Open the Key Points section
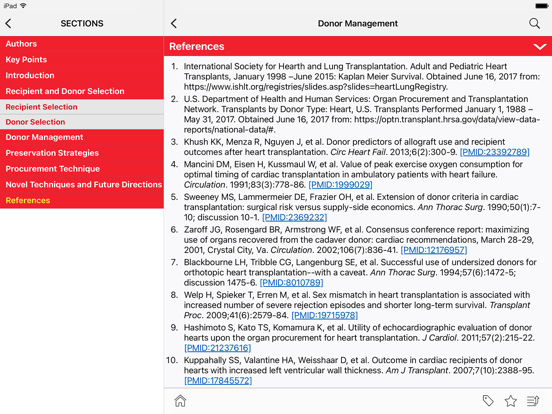This screenshot has width=552, height=414. (x=82, y=60)
